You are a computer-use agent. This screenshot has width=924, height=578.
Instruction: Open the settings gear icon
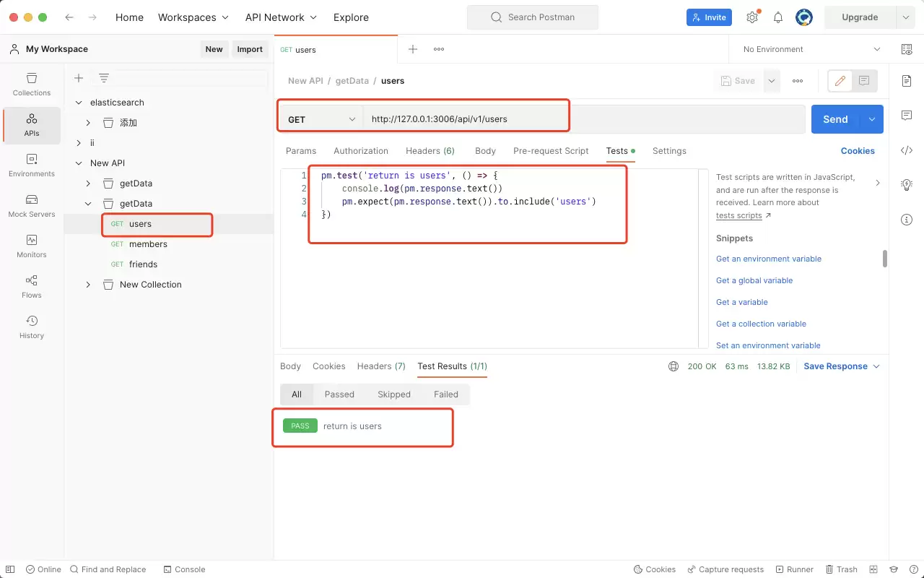click(x=752, y=17)
